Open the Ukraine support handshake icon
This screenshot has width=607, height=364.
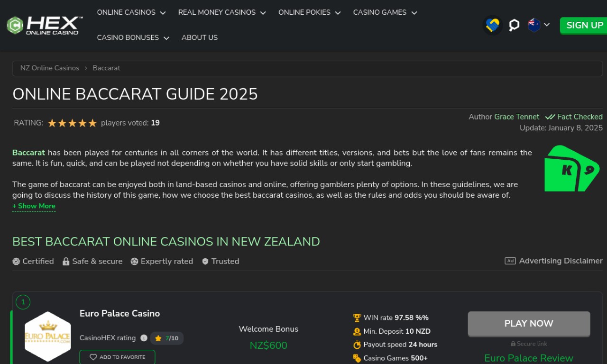493,25
